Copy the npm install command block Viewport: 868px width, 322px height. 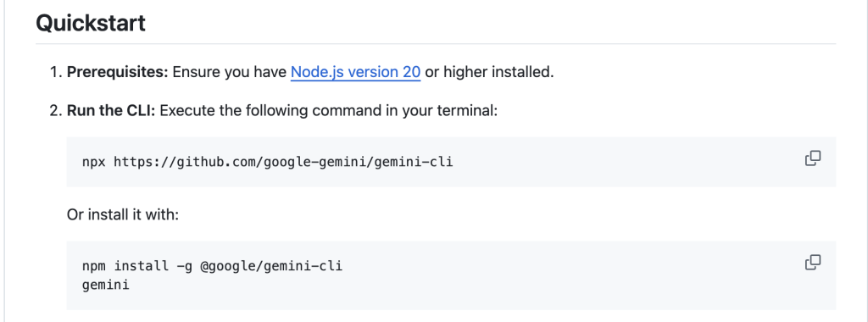(812, 262)
